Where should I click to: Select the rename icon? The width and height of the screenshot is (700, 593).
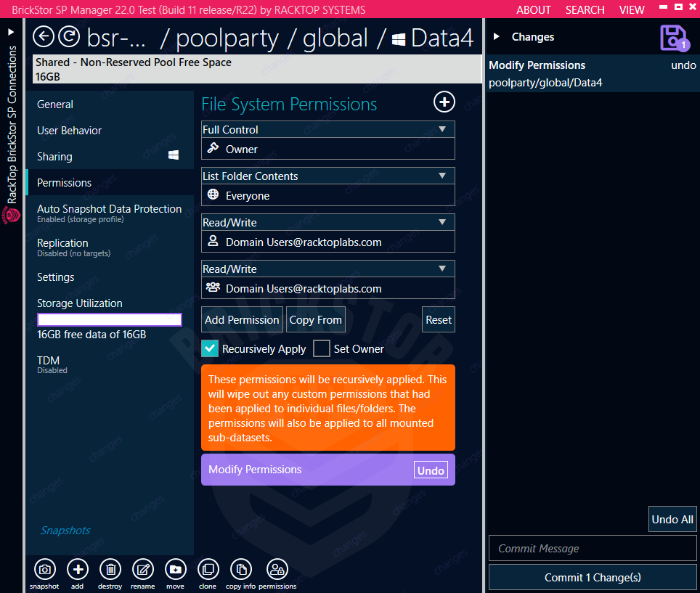pos(142,570)
